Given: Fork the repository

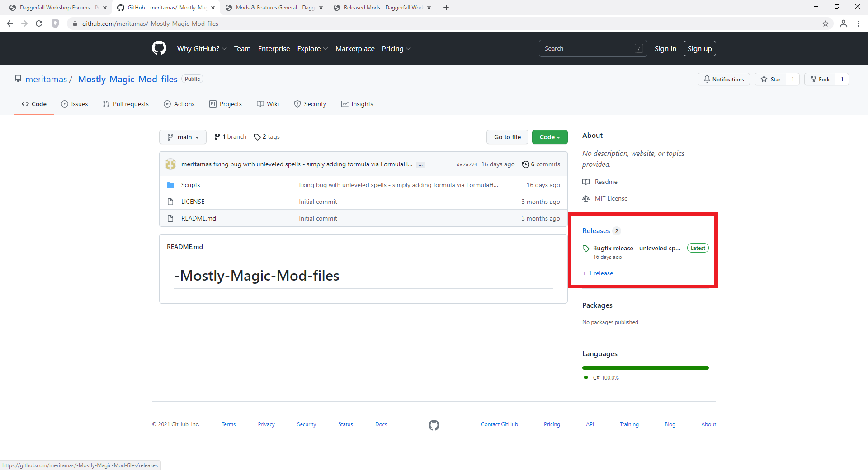Looking at the screenshot, I should click(x=820, y=79).
